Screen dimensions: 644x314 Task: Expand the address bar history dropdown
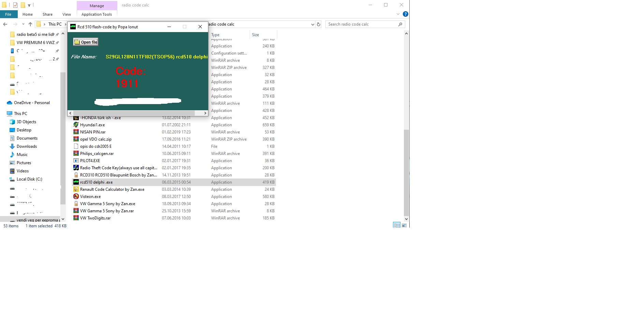coord(312,24)
